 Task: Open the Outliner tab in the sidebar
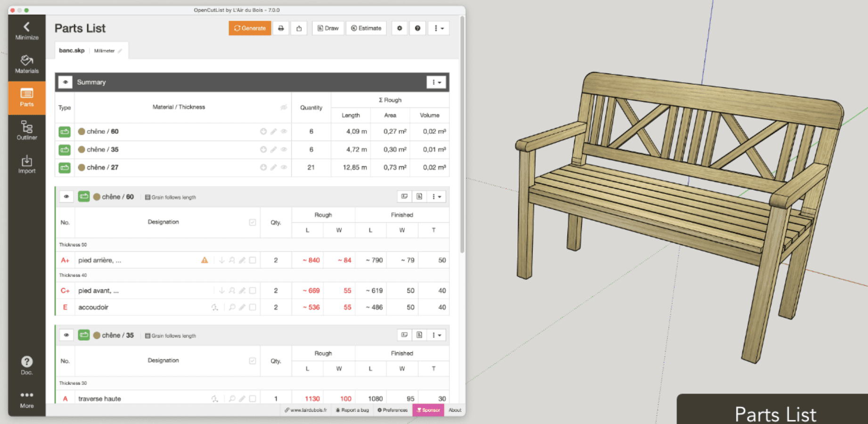coord(26,131)
